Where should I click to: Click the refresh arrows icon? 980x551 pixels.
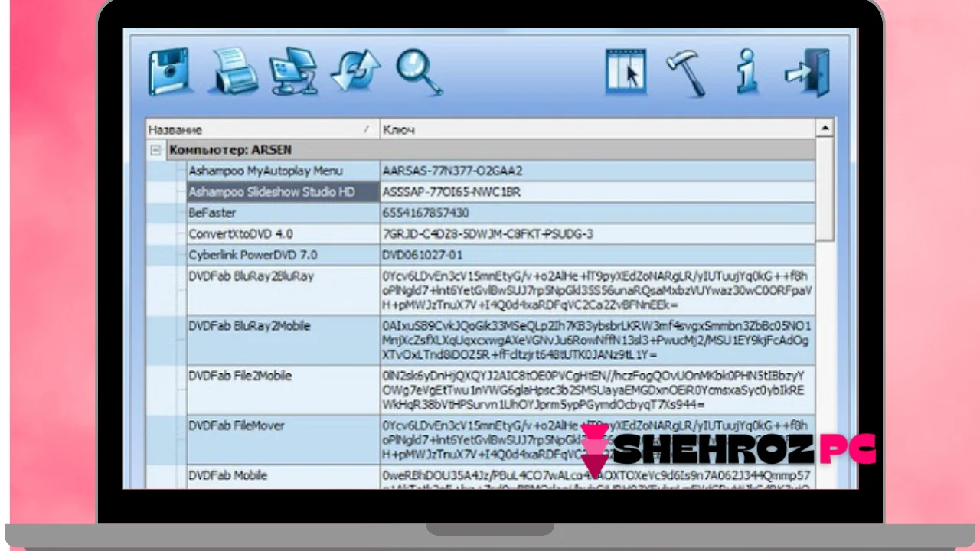pyautogui.click(x=355, y=72)
